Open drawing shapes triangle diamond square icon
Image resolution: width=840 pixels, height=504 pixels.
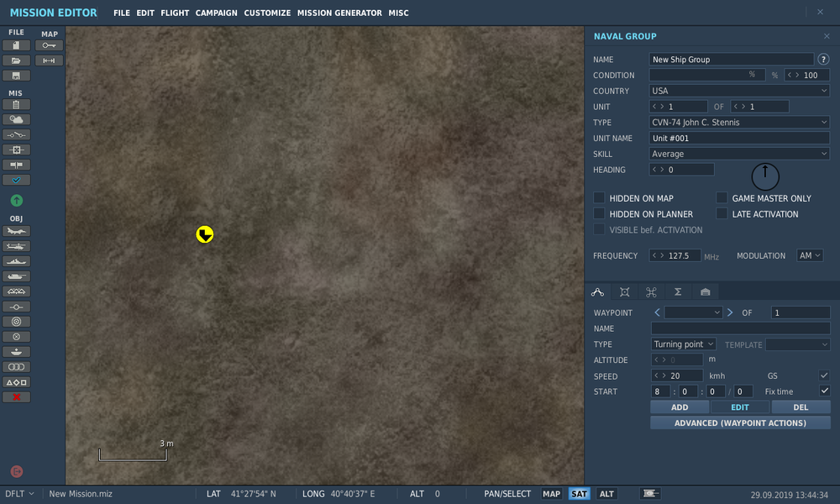16,382
